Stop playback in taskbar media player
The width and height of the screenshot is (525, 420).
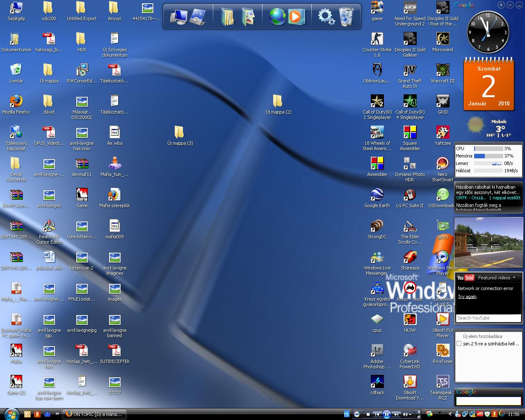pos(368,414)
